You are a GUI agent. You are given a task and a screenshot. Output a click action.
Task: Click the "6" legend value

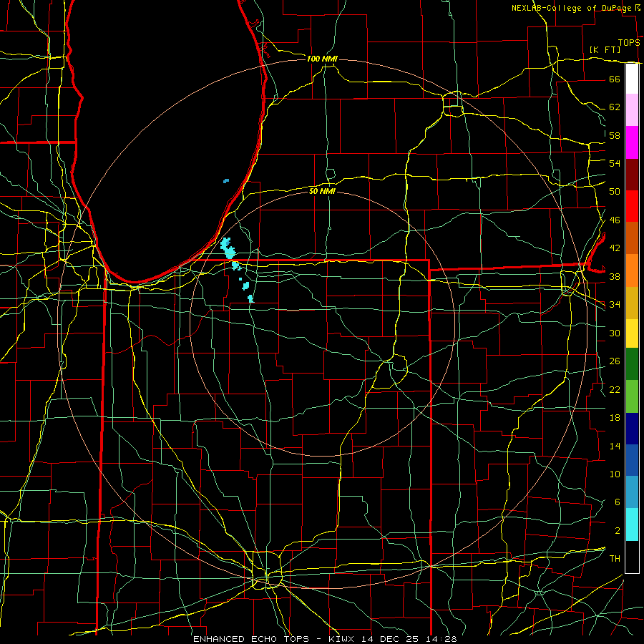[618, 502]
